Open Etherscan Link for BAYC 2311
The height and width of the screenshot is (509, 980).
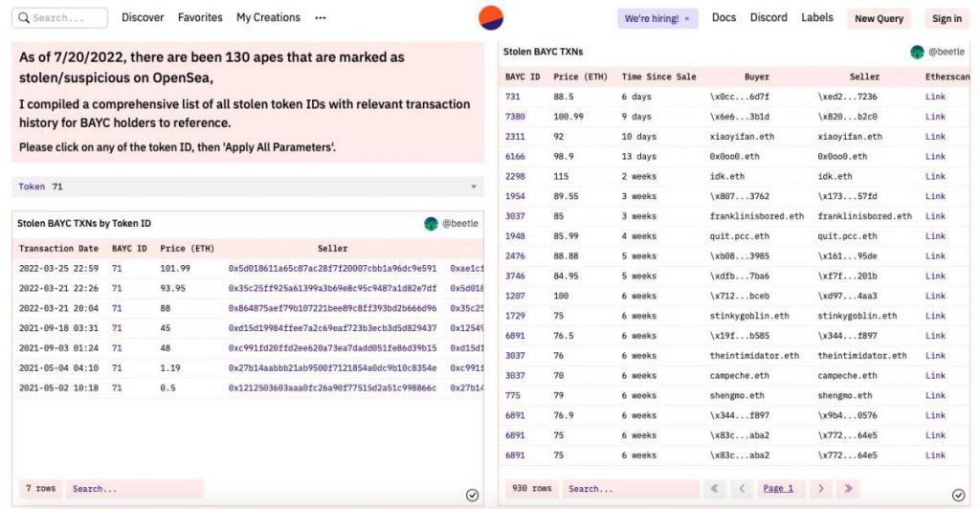click(935, 137)
